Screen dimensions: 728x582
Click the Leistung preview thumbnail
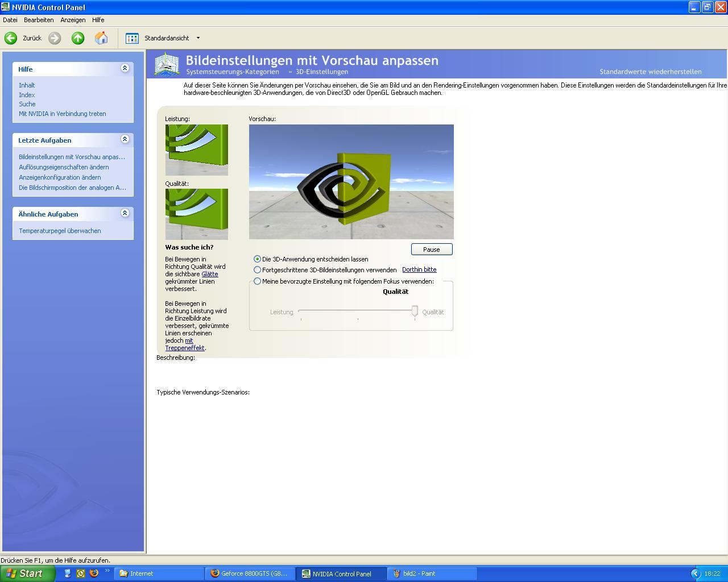197,150
